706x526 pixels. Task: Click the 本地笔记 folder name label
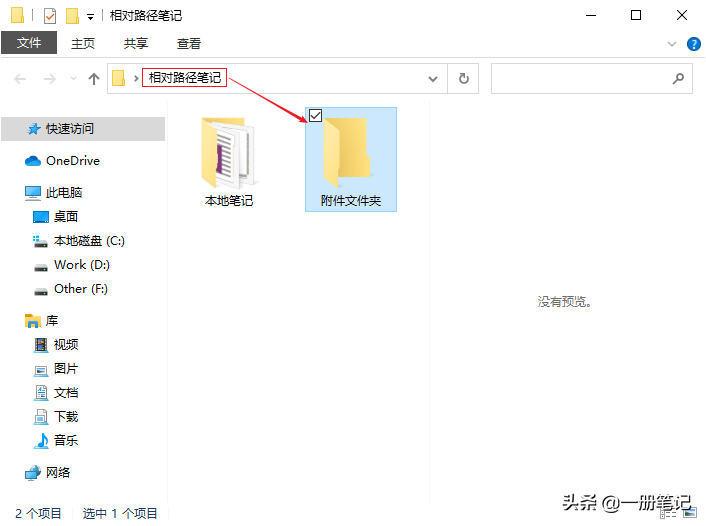tap(229, 200)
